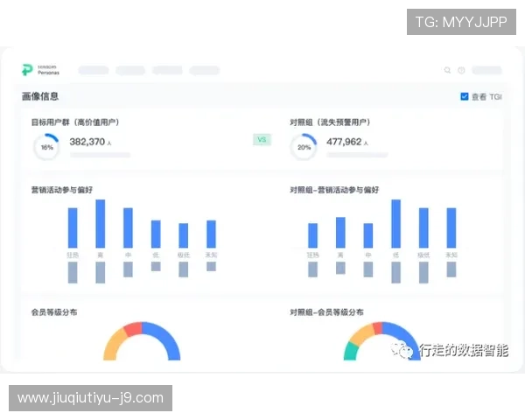Click the second nav placeholder tab

[x=130, y=70]
